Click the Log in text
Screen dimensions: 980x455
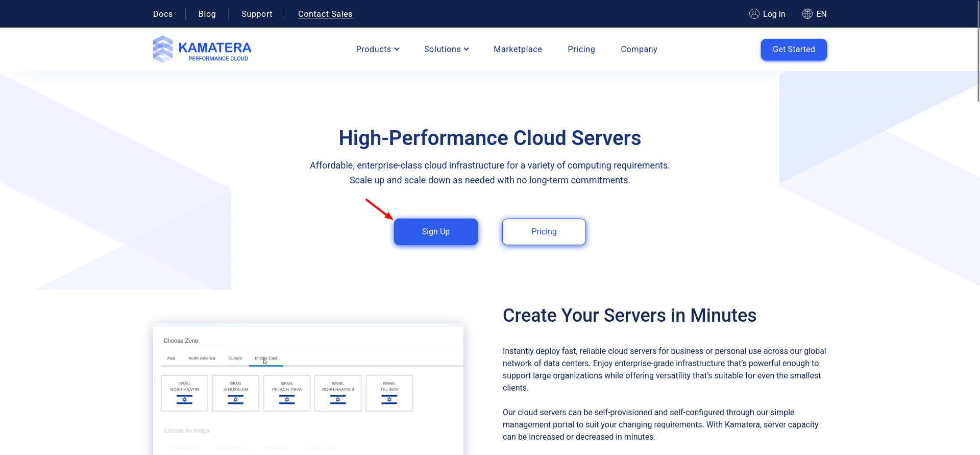coord(774,14)
